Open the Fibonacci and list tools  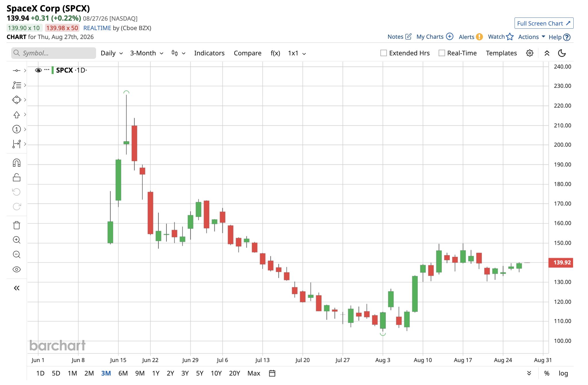click(x=17, y=85)
